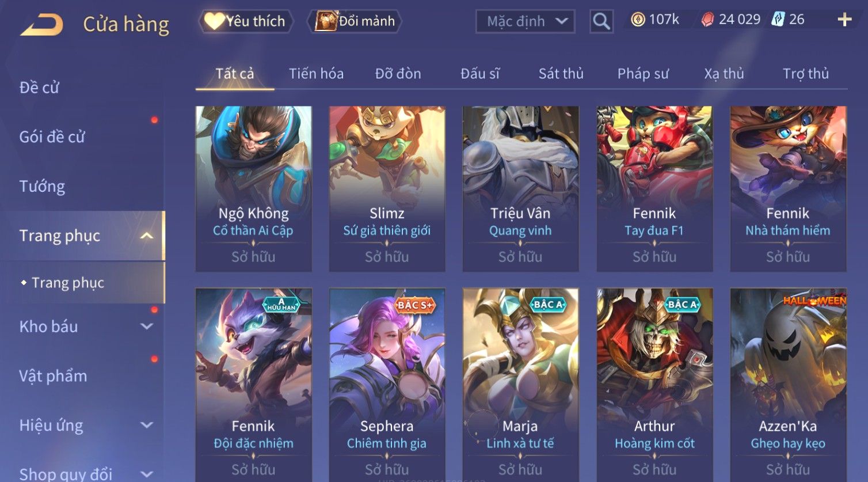
Task: Open the search magnifier icon
Action: (x=601, y=21)
